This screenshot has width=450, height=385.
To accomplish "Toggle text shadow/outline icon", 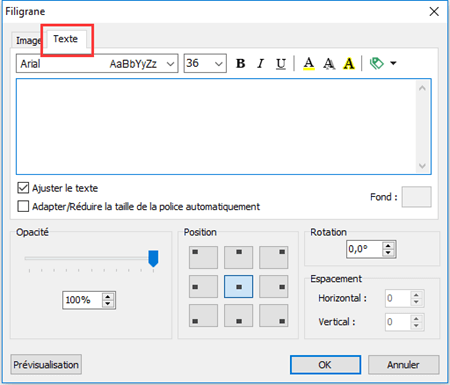I will click(329, 63).
